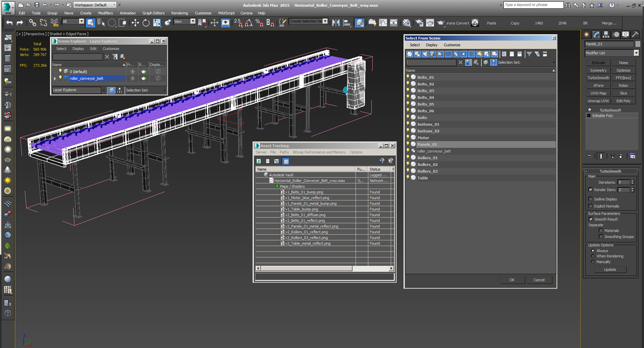Enable Separate by Materials checkbox
The height and width of the screenshot is (348, 644).
(601, 231)
